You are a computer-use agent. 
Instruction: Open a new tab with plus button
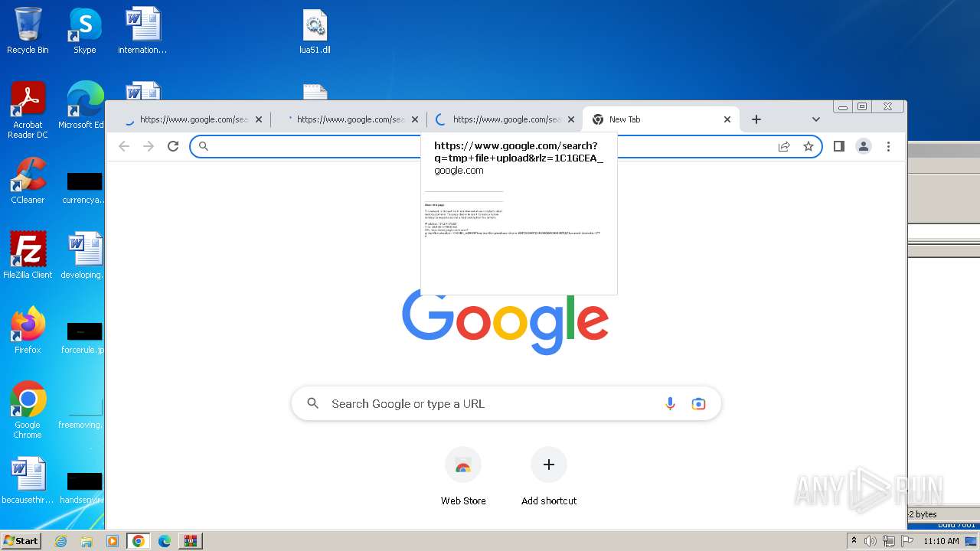[x=756, y=119]
